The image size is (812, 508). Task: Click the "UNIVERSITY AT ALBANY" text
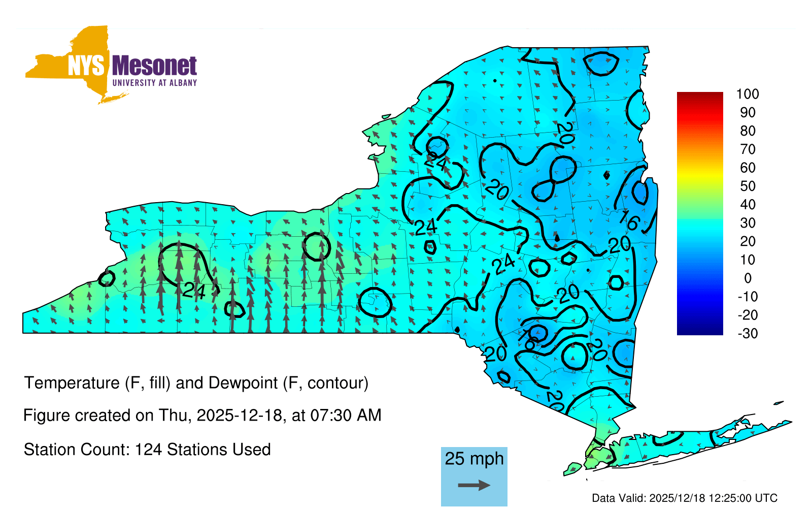(154, 83)
